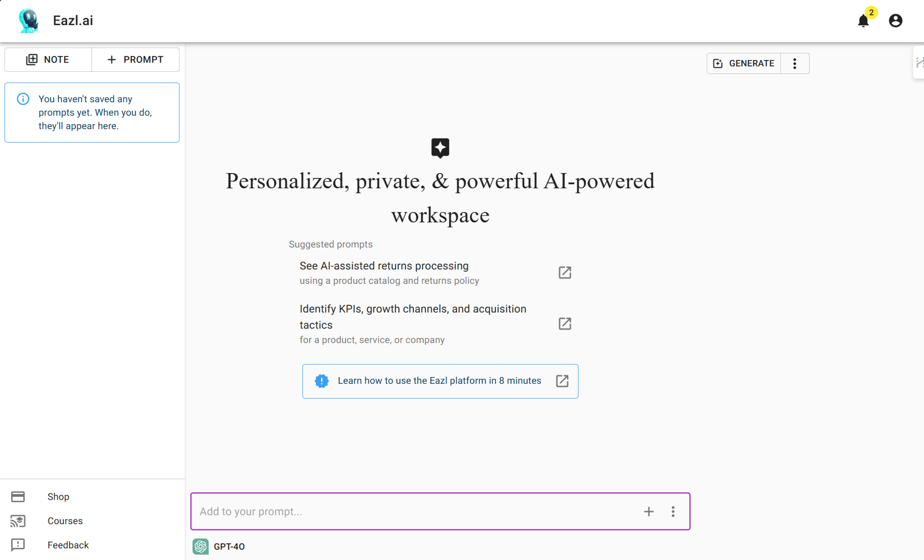Click the plus icon in prompt box
Viewport: 924px width, 560px height.
648,511
